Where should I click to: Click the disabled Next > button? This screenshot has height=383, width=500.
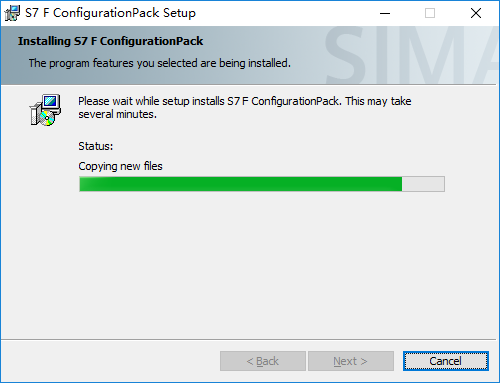(x=351, y=361)
